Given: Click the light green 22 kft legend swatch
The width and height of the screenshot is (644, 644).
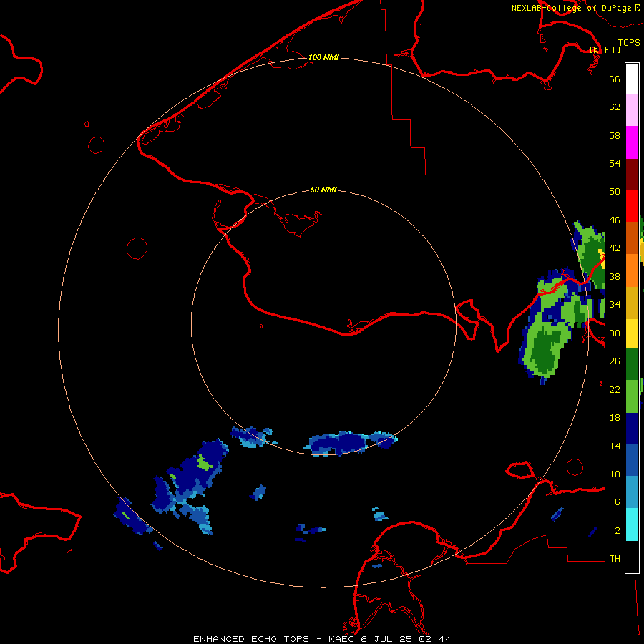Looking at the screenshot, I should pos(632,396).
